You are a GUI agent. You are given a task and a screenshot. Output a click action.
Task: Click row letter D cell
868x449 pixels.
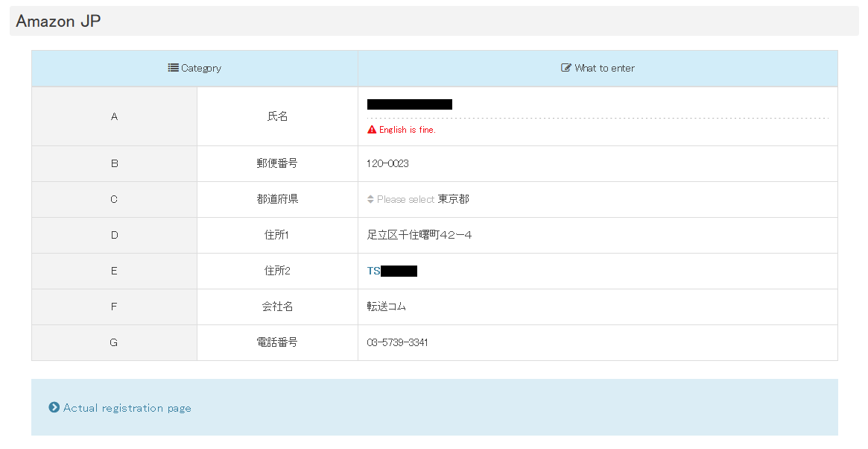coord(114,235)
